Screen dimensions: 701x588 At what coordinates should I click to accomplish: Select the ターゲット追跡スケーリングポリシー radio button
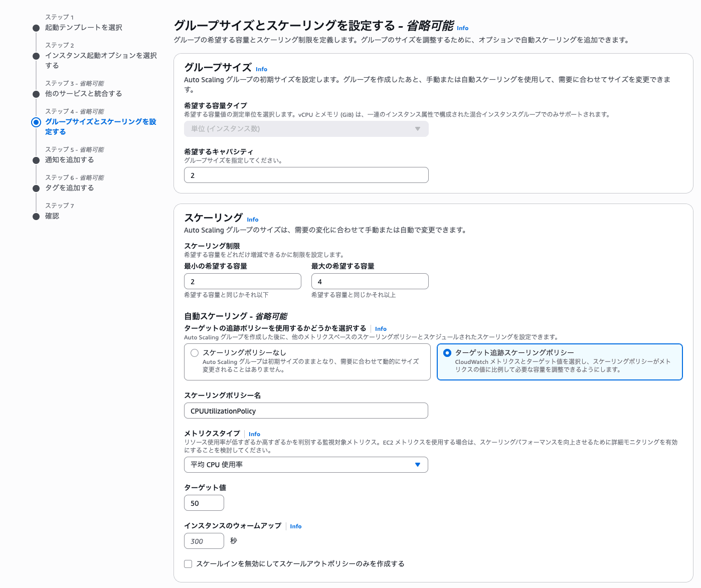tap(447, 352)
